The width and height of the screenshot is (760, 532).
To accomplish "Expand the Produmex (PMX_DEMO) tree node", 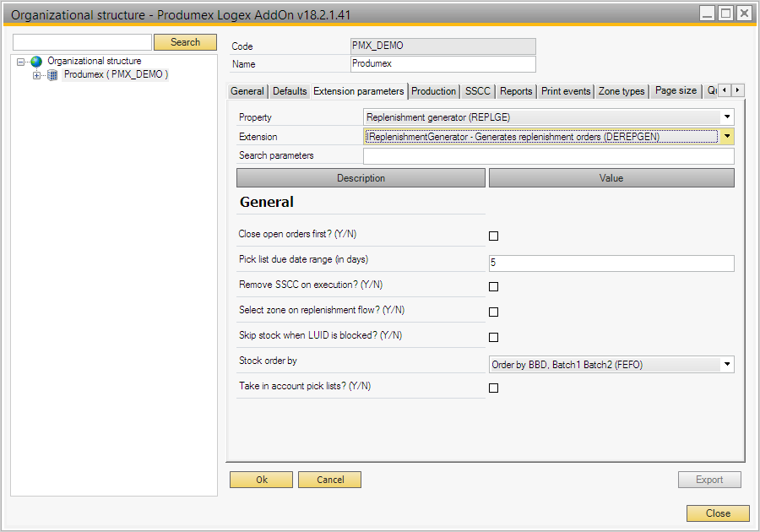I will tap(36, 75).
